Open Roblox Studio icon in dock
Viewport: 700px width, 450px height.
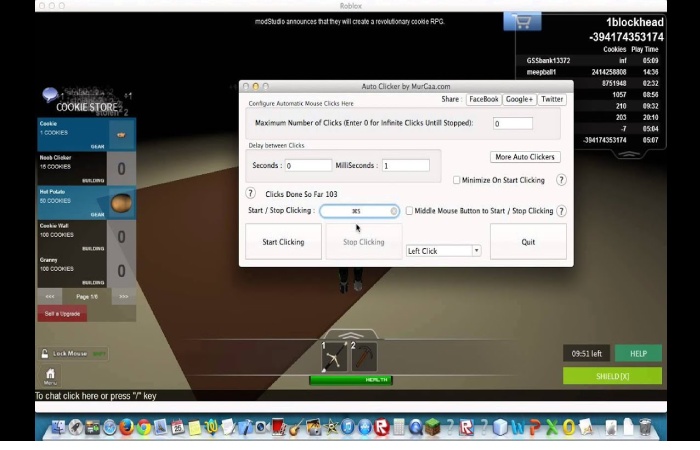467,427
